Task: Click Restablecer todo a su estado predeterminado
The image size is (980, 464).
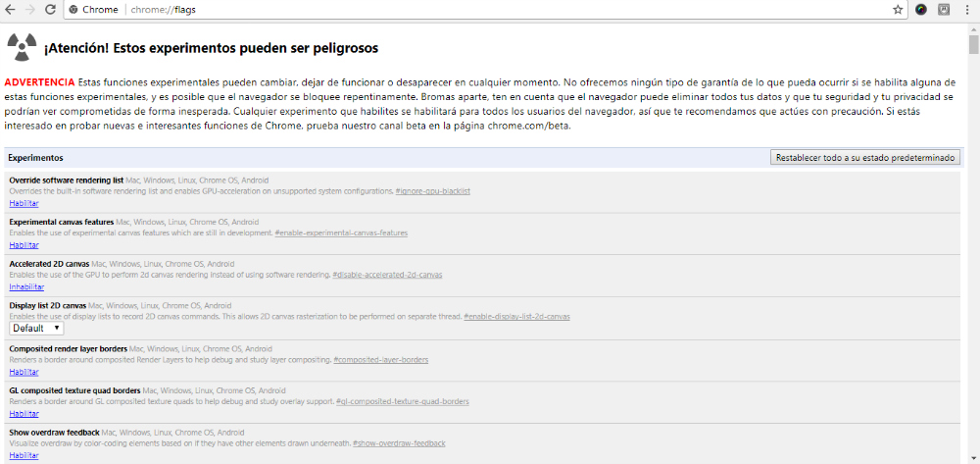Action: click(x=865, y=157)
